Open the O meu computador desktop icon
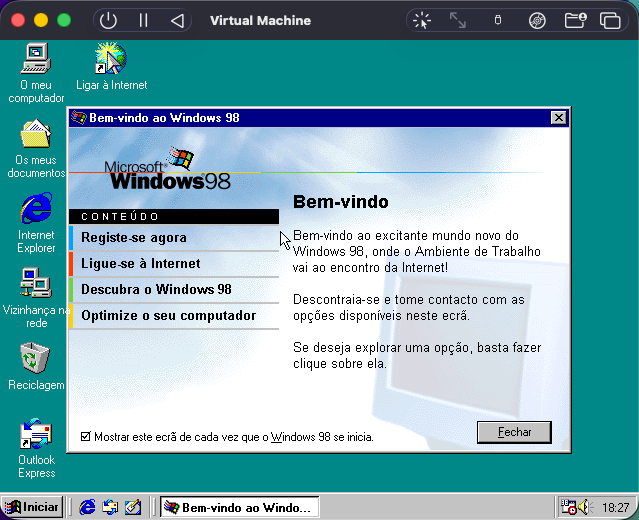639x520 pixels. [x=36, y=61]
